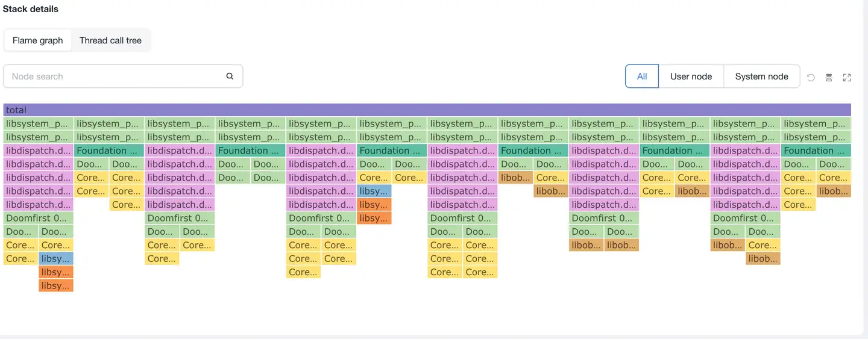The width and height of the screenshot is (868, 339).
Task: Expand the leftmost teal Foundation frame
Action: click(x=109, y=151)
